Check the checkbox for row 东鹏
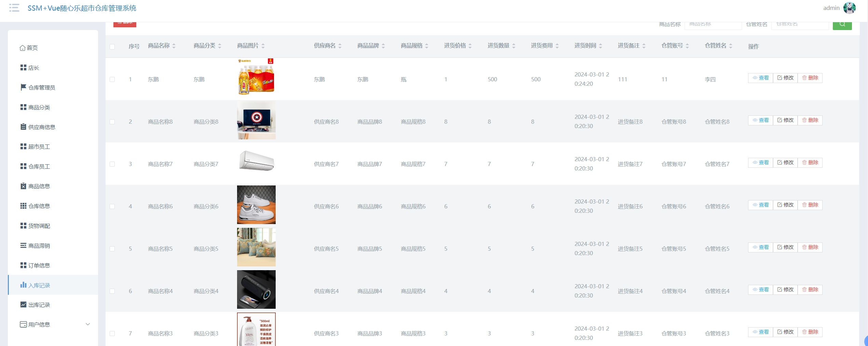 112,79
